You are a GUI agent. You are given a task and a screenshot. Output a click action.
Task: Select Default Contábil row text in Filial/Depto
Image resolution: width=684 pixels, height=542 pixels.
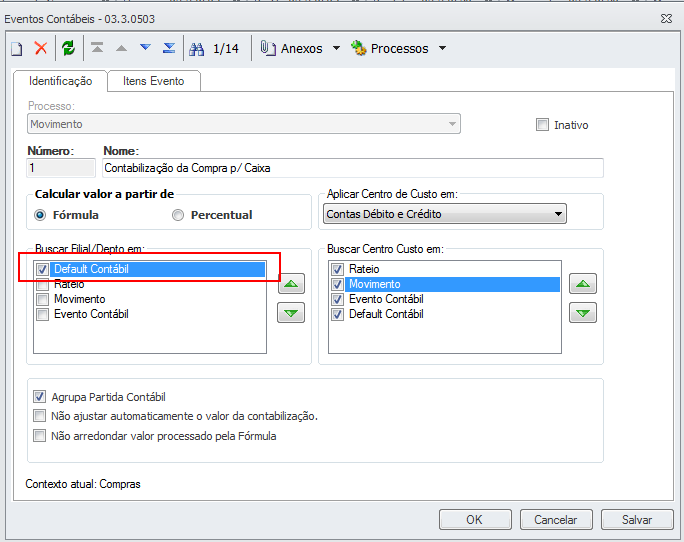pyautogui.click(x=91, y=269)
